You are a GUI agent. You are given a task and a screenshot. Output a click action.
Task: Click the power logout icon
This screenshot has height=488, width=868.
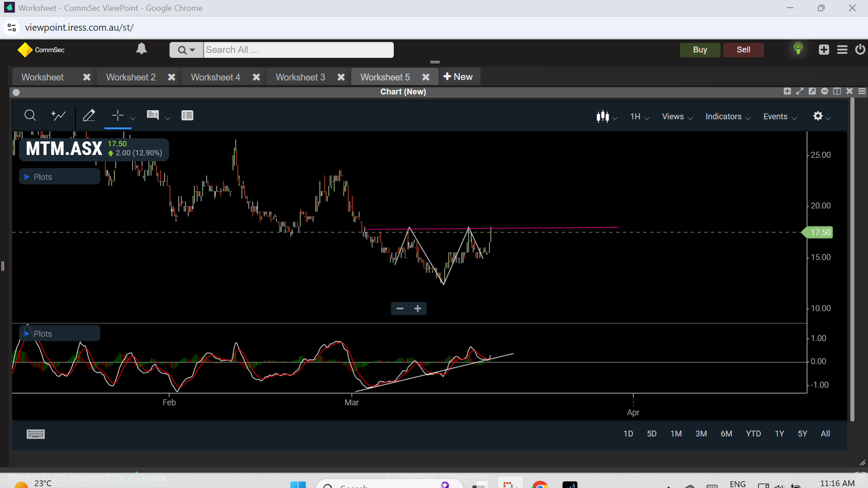860,49
